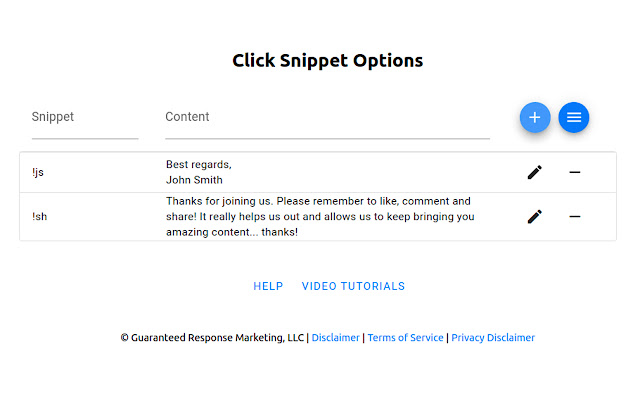Open the blue hamburger menu button
Screen dimensions: 640x400
coord(574,117)
